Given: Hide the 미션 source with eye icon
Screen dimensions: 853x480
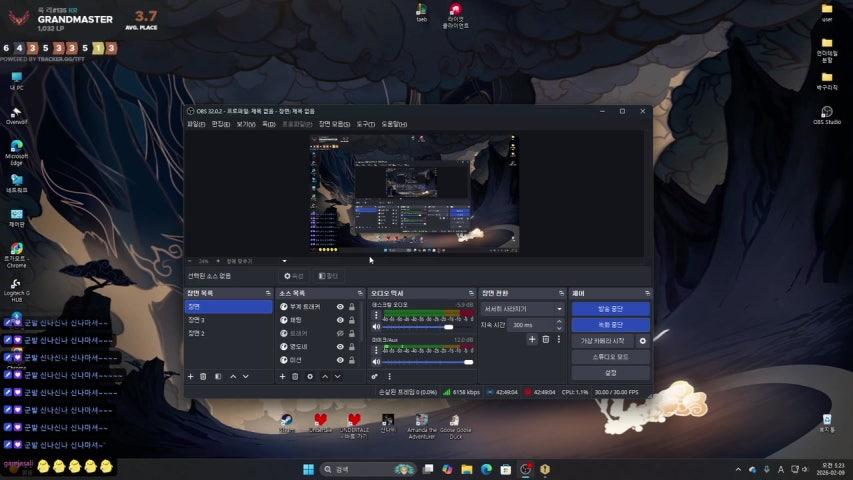Looking at the screenshot, I should (340, 360).
